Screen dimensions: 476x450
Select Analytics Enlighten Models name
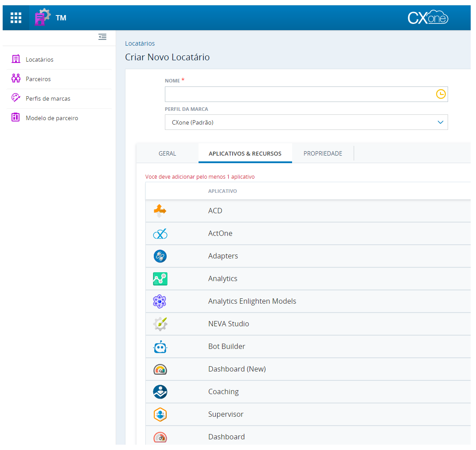(252, 301)
